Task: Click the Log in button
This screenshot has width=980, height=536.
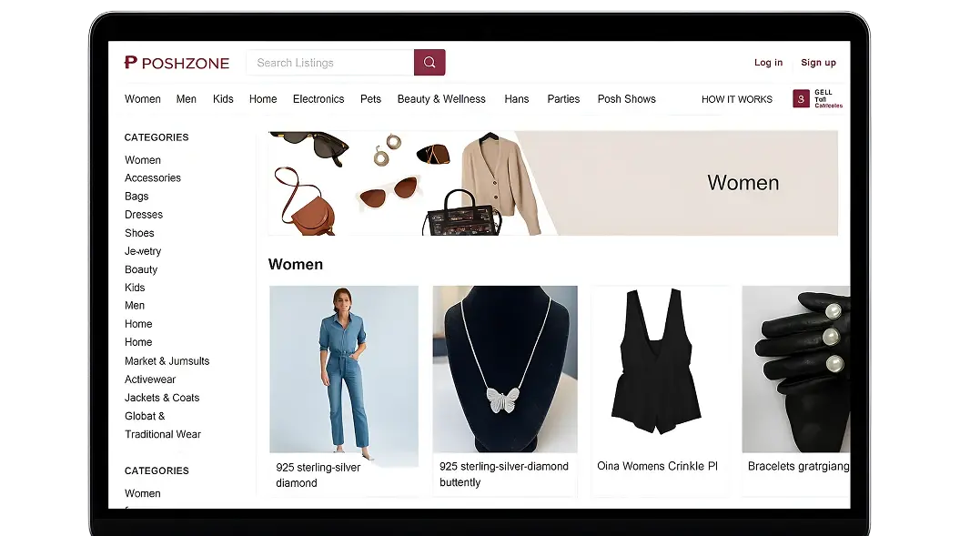Action: [768, 63]
